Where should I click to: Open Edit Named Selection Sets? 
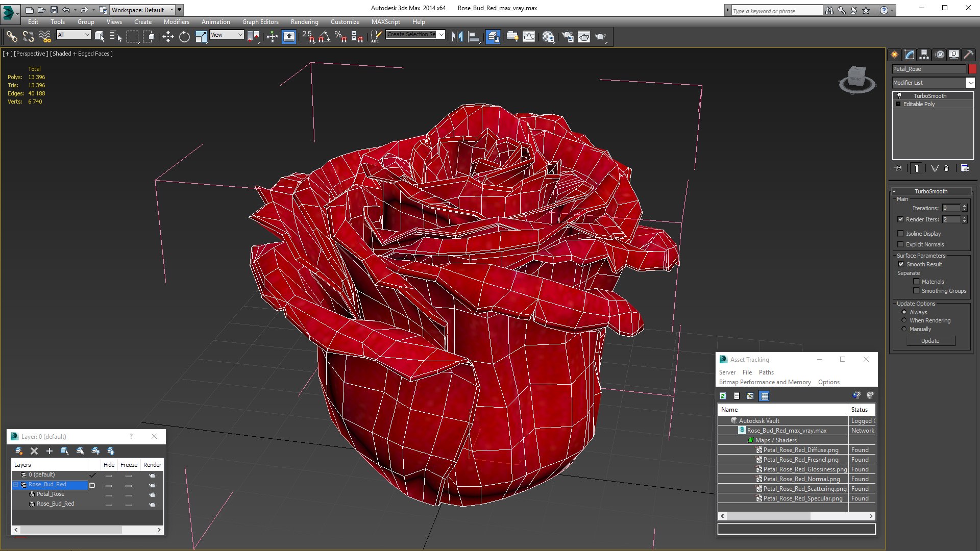pyautogui.click(x=376, y=36)
